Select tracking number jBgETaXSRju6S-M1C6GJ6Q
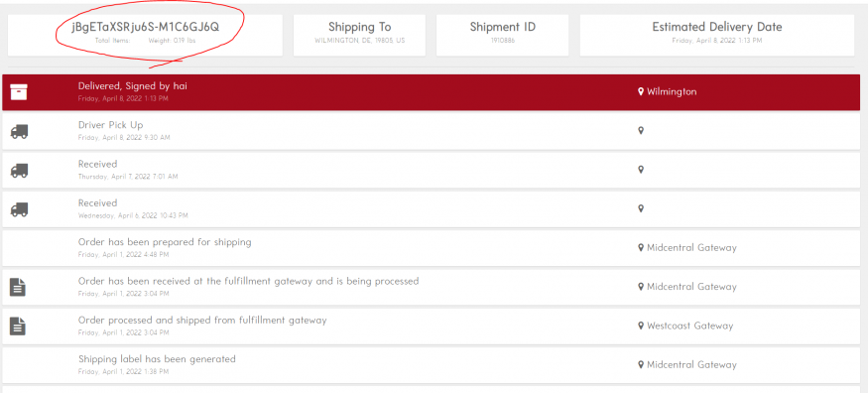 pyautogui.click(x=145, y=27)
